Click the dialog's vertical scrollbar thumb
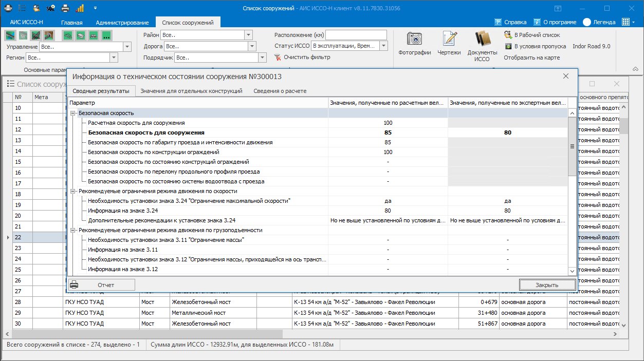Screen dimensions: 644x361 pyautogui.click(x=572, y=146)
